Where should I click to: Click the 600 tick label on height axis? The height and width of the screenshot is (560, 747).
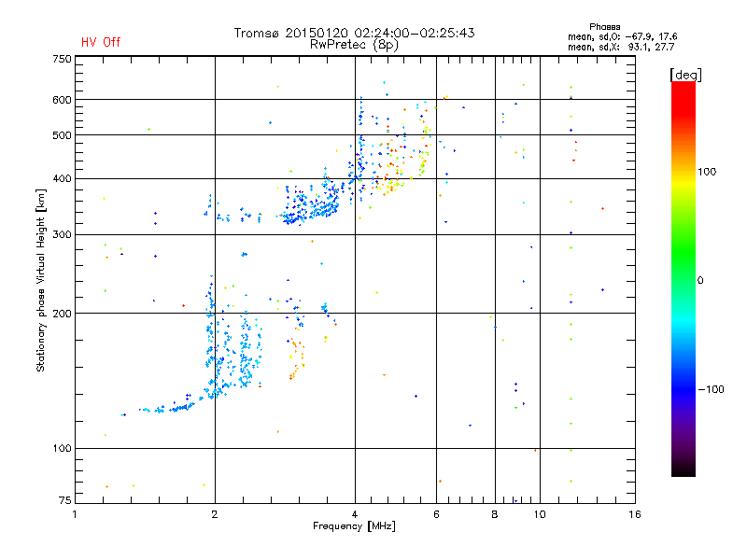[62, 100]
